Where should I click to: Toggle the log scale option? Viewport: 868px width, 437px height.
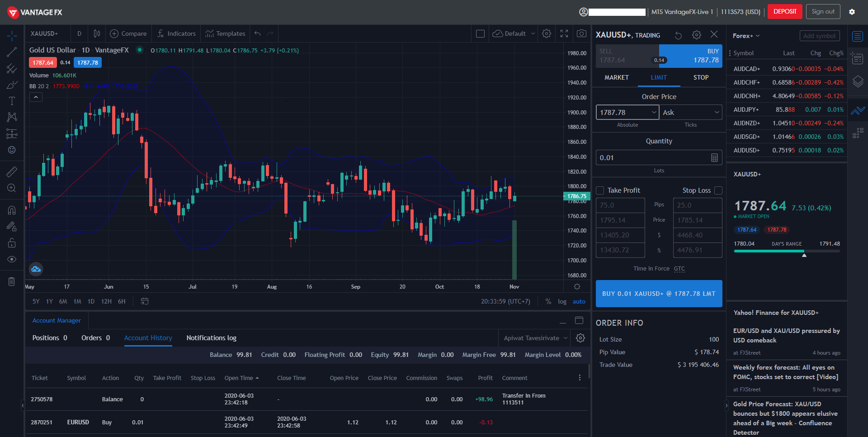point(562,301)
